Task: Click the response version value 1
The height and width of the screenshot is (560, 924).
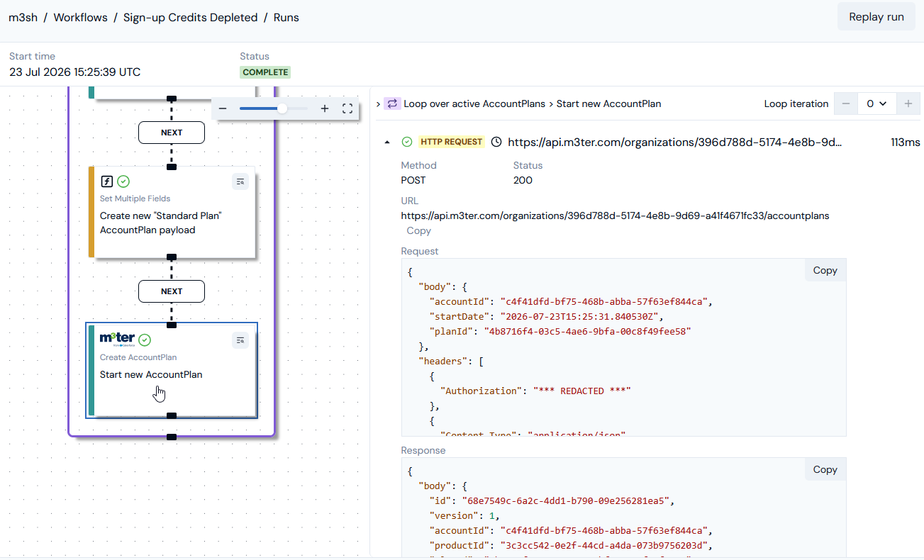Action: 491,516
